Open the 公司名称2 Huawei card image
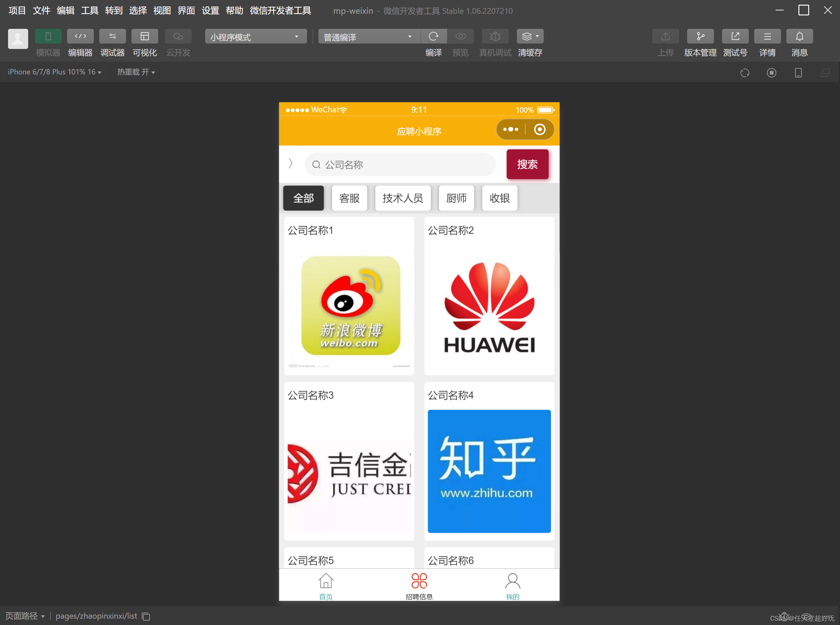Screen dimensions: 840x625 coord(489,306)
